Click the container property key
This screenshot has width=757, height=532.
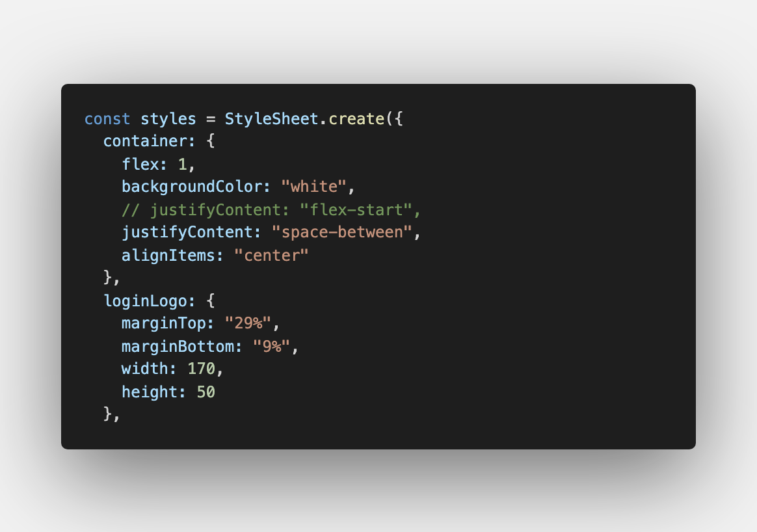tap(145, 141)
